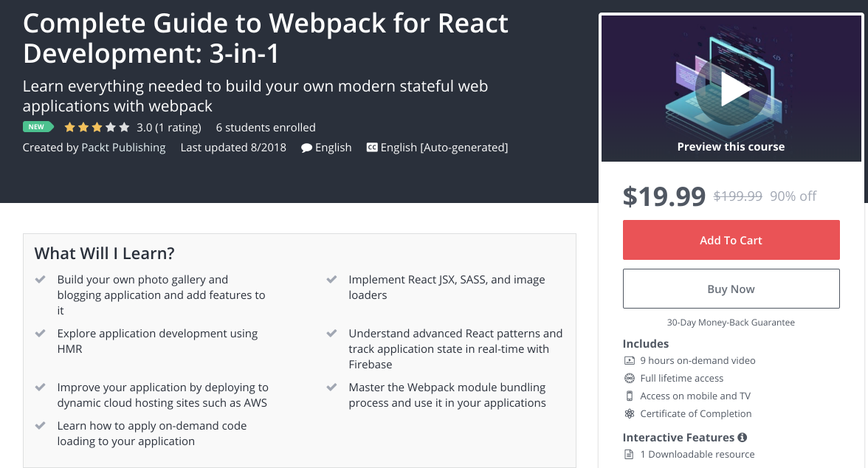The width and height of the screenshot is (868, 468).
Task: Play the course preview video
Action: pos(731,90)
